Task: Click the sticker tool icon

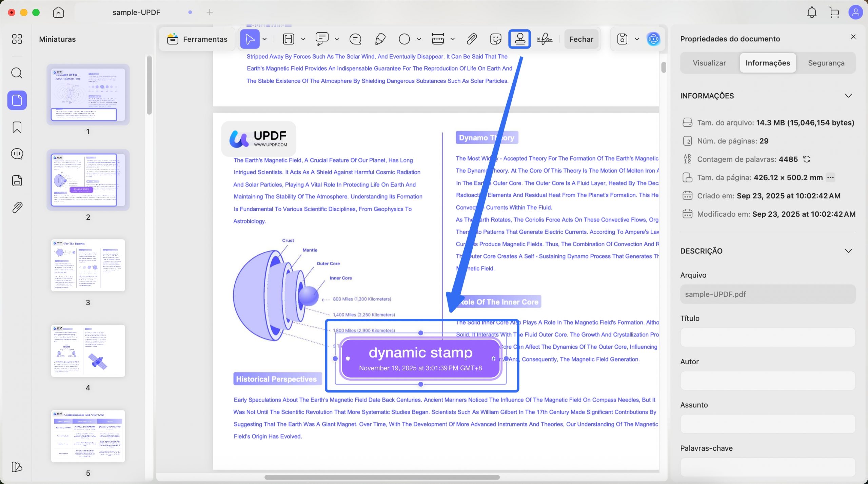Action: point(496,39)
